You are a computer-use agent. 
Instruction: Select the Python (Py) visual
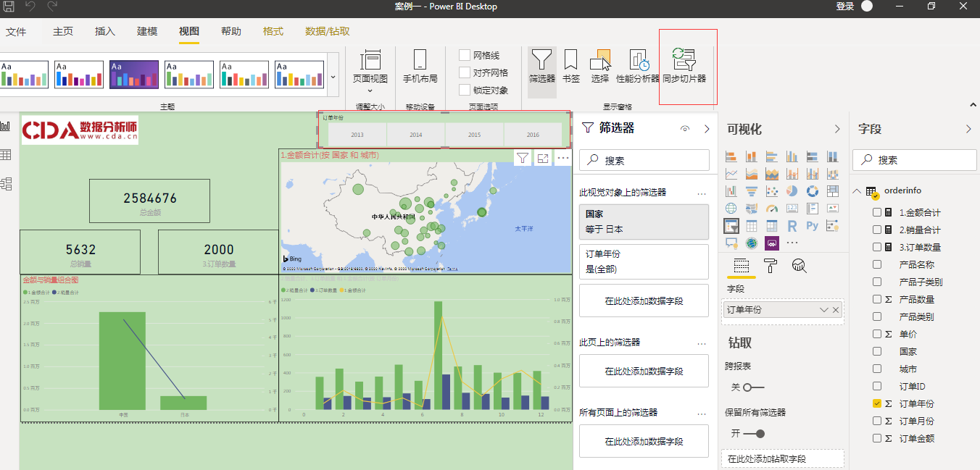[x=813, y=226]
